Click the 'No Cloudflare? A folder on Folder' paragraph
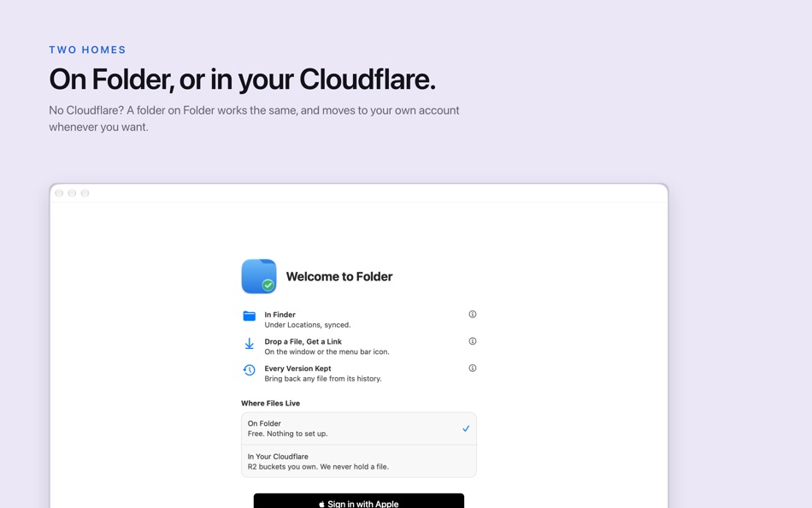 point(254,119)
